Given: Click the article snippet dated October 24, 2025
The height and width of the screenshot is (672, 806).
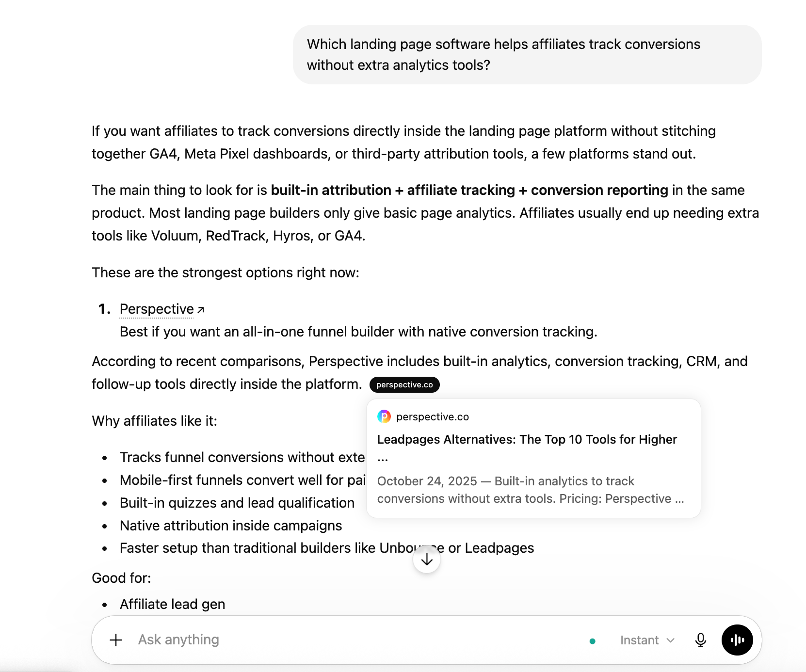Looking at the screenshot, I should 531,490.
